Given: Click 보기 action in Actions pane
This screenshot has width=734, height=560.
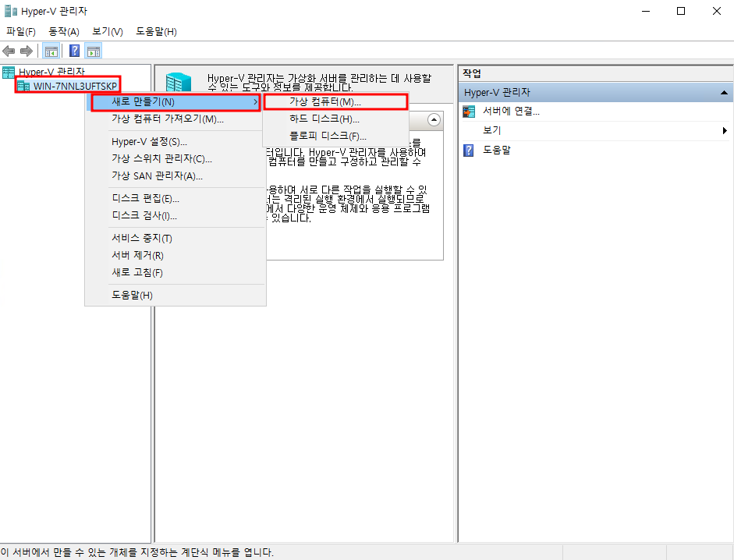Looking at the screenshot, I should 492,130.
